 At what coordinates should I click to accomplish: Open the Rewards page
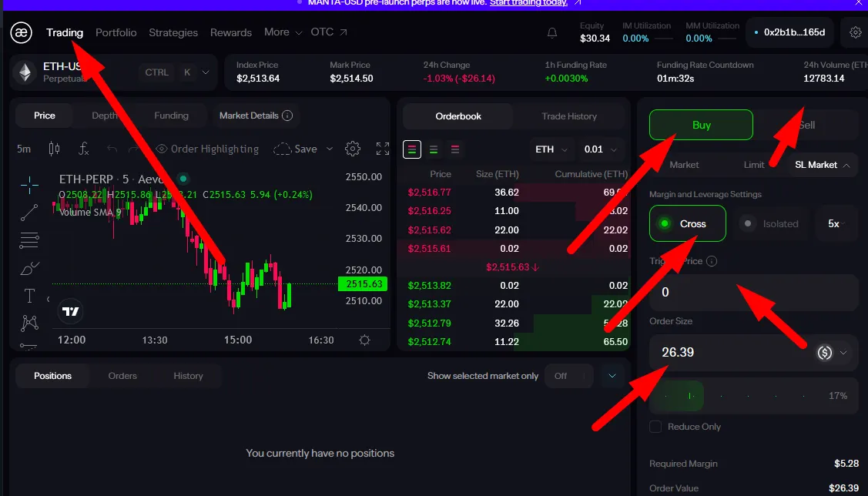click(x=231, y=32)
